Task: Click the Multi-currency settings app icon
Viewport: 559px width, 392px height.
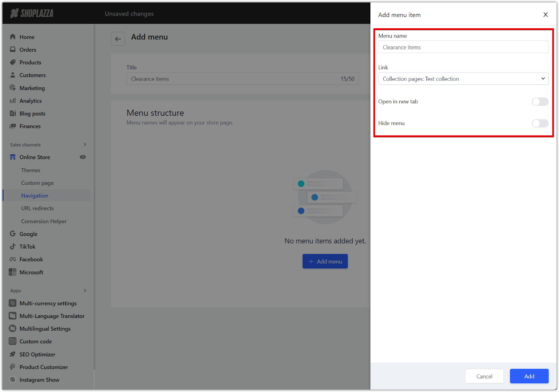Action: coord(13,303)
